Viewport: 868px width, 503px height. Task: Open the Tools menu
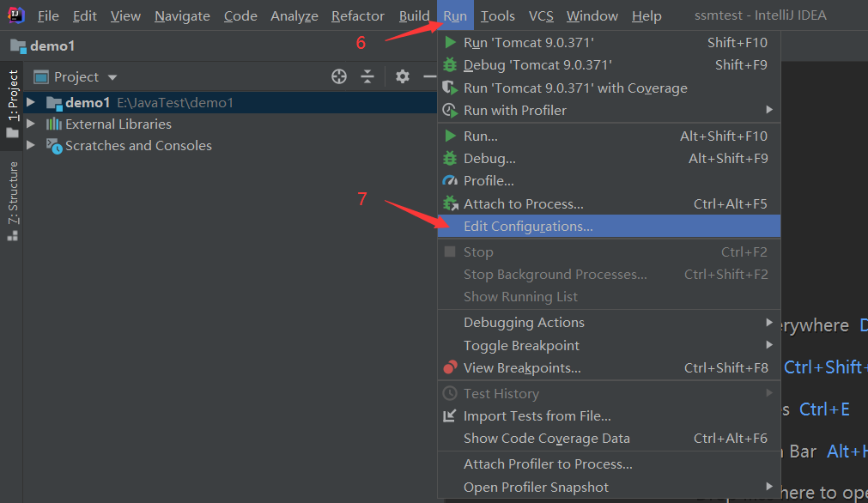(x=498, y=16)
